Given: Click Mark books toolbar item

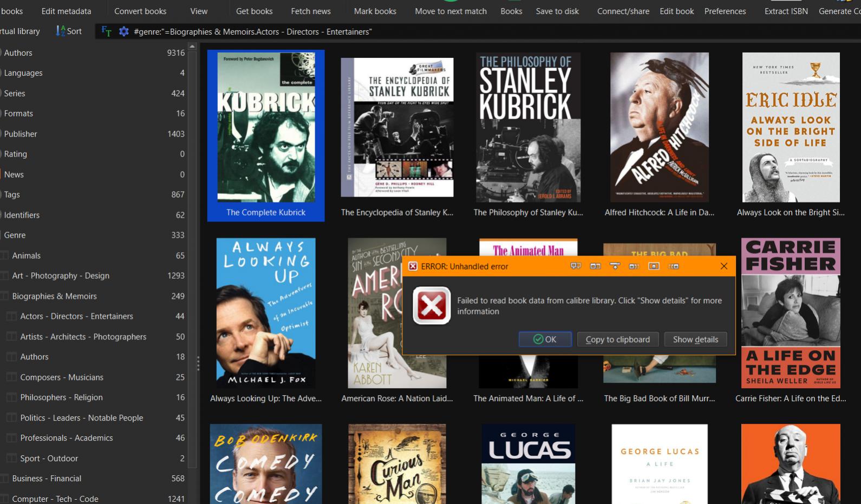Looking at the screenshot, I should click(375, 11).
